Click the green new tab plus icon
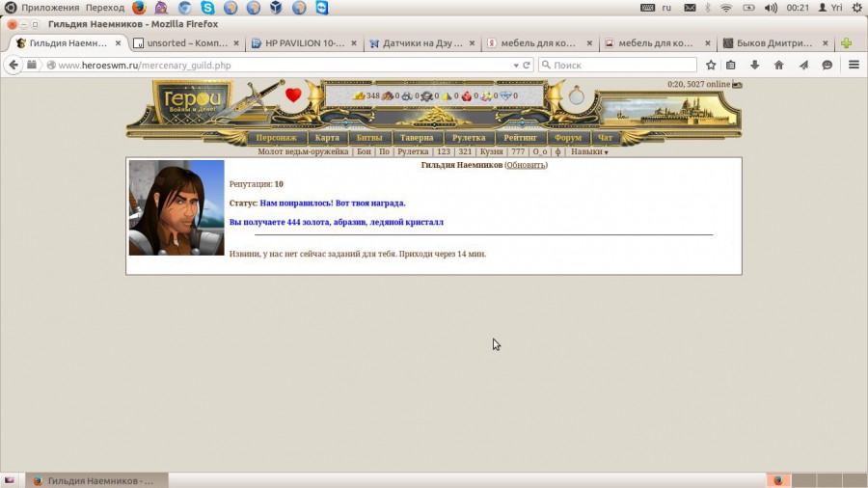The image size is (868, 488). point(846,43)
